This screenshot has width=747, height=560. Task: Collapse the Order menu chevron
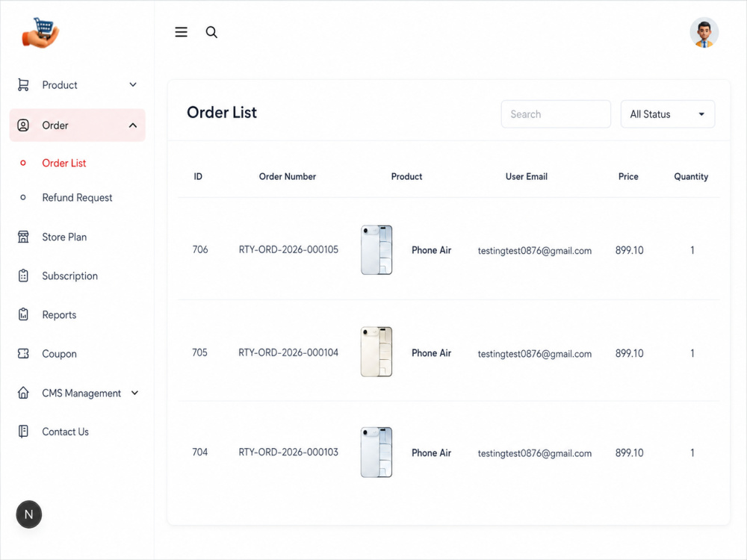click(x=133, y=125)
